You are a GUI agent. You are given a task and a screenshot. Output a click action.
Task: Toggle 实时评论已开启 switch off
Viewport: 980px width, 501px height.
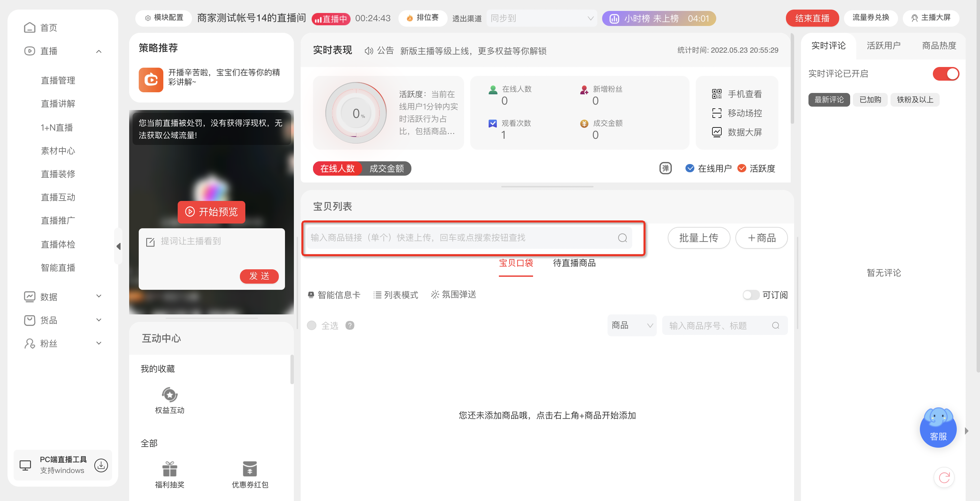(x=945, y=73)
